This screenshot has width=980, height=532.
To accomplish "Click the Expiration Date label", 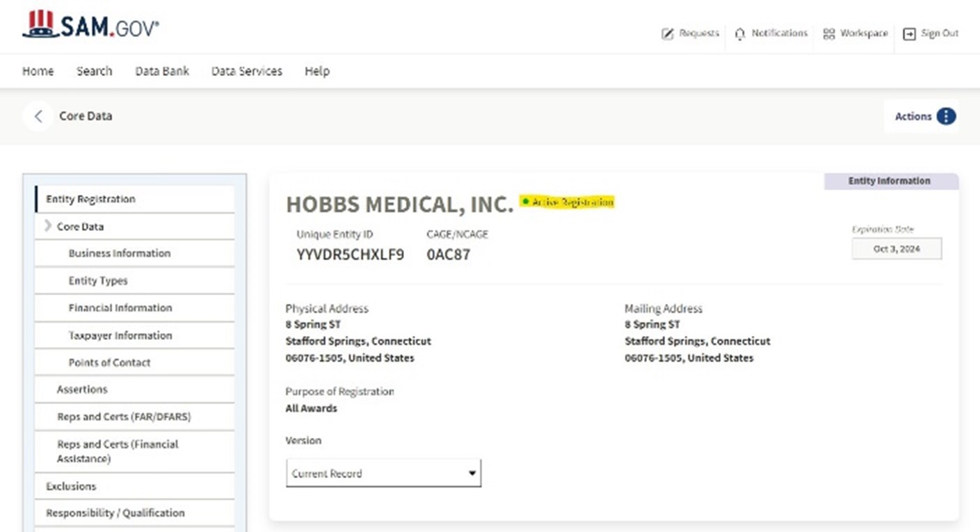I will (883, 229).
